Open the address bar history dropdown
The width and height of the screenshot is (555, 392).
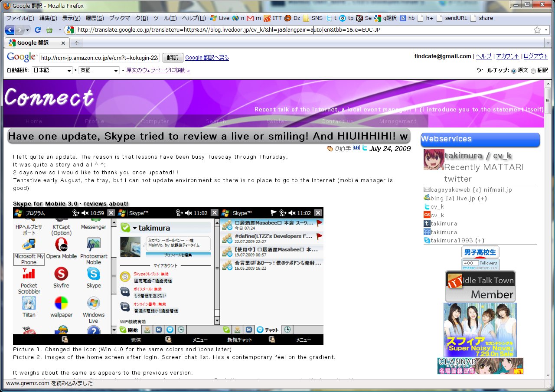546,30
